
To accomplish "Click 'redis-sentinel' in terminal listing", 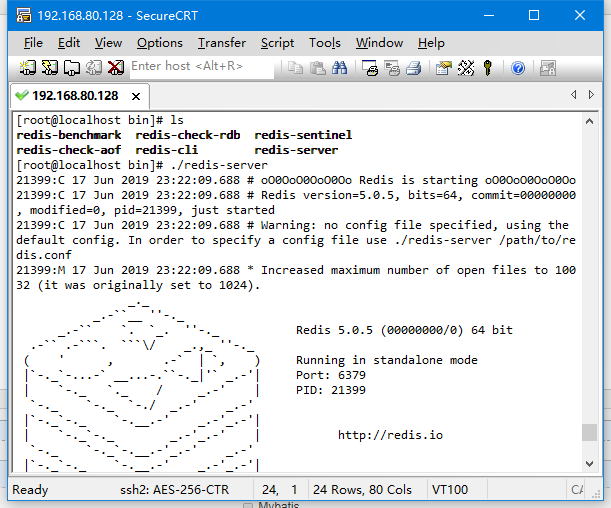I will coord(303,135).
